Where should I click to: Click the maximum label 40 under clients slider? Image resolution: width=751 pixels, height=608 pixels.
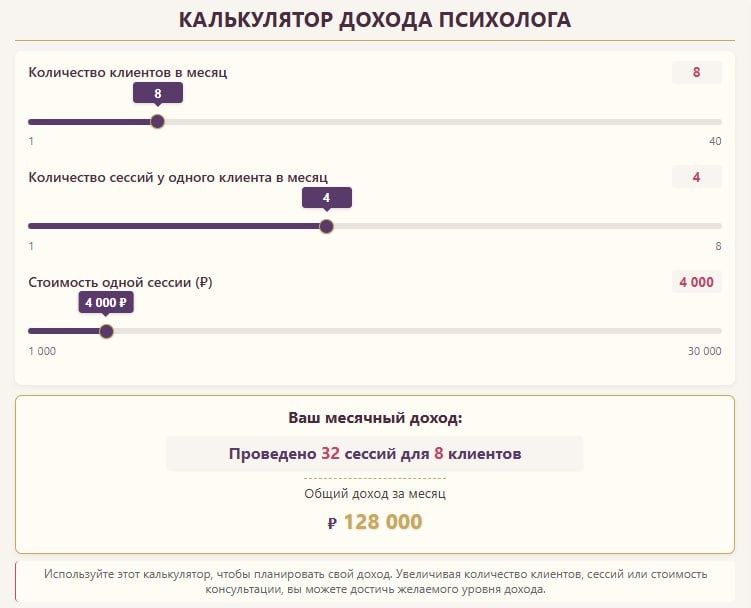click(715, 141)
